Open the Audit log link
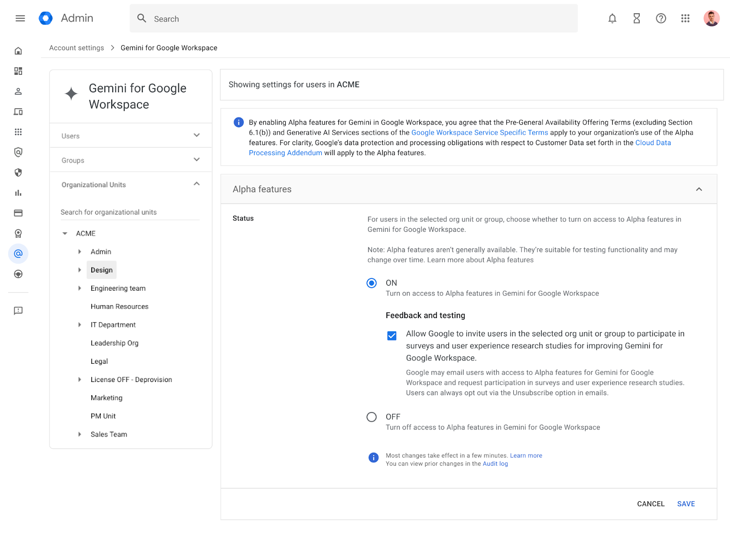This screenshot has height=560, width=730. [495, 464]
